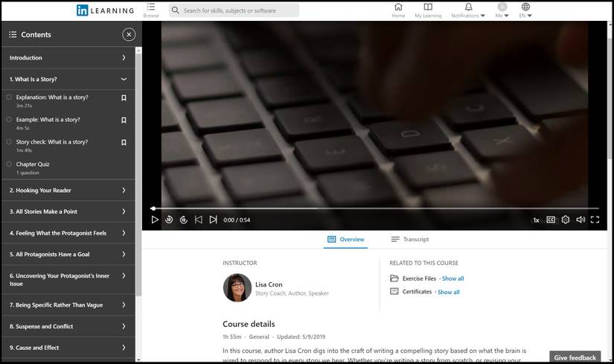The image size is (614, 364).
Task: Expand '6. Uncovering Your Protagonist's Inner Issue'
Action: tap(68, 280)
